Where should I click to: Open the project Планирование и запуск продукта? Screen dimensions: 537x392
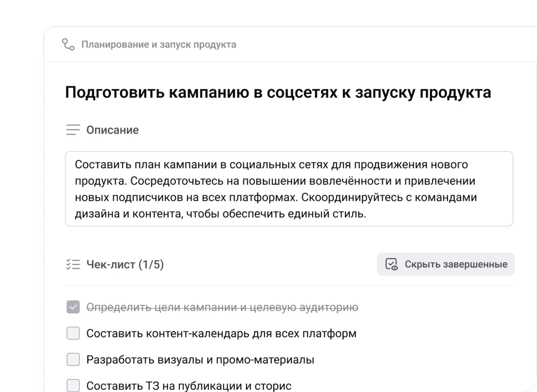pos(159,45)
